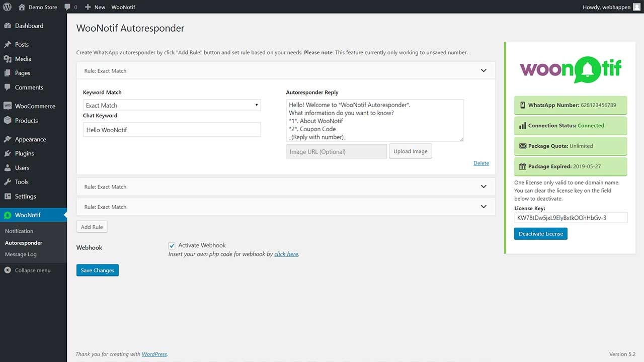Click the Pages icon in sidebar
The image size is (644, 362).
click(8, 73)
